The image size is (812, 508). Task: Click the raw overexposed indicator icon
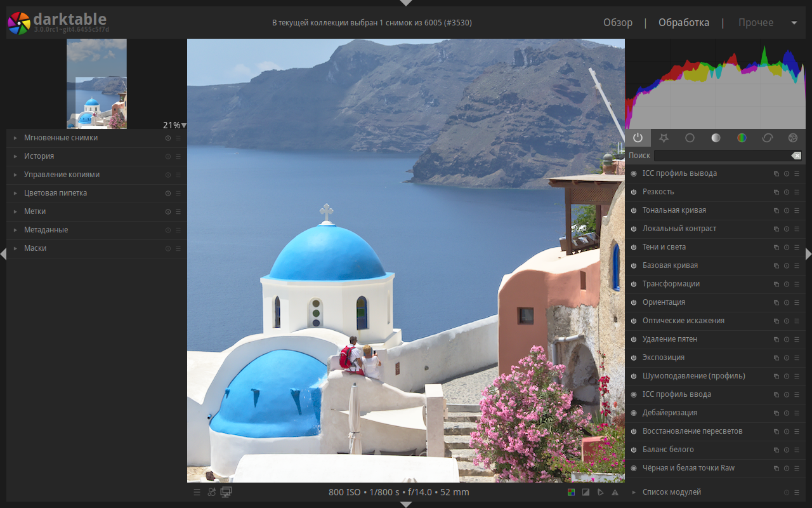pos(571,492)
